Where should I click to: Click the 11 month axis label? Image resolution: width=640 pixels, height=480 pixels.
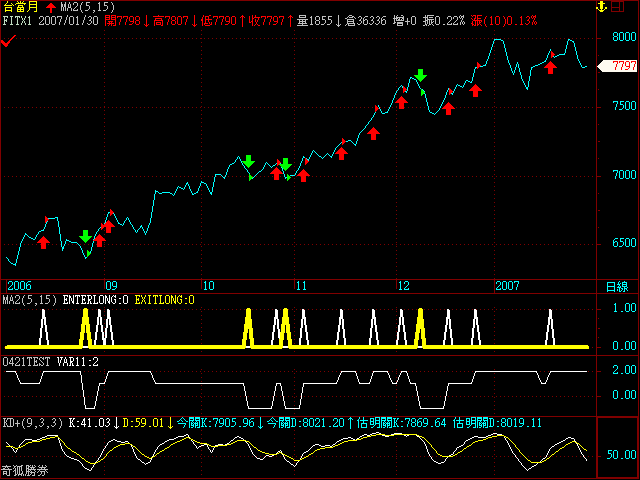pos(301,286)
